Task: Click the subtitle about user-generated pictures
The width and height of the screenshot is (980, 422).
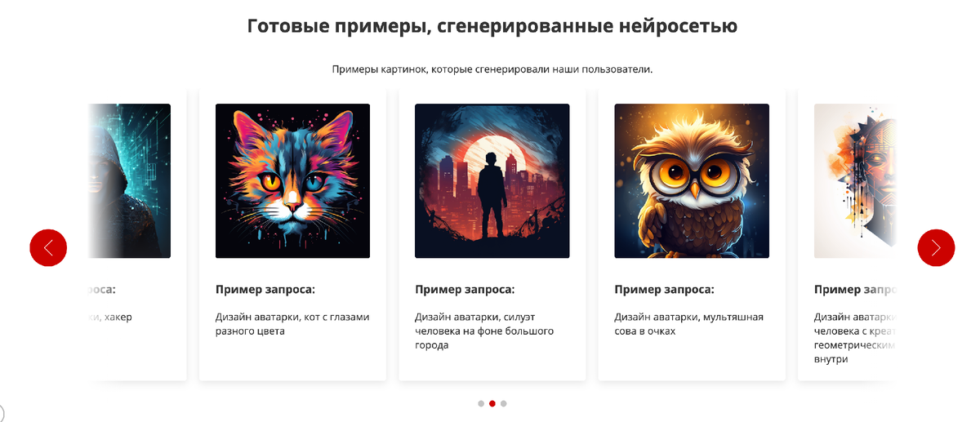Action: [492, 69]
